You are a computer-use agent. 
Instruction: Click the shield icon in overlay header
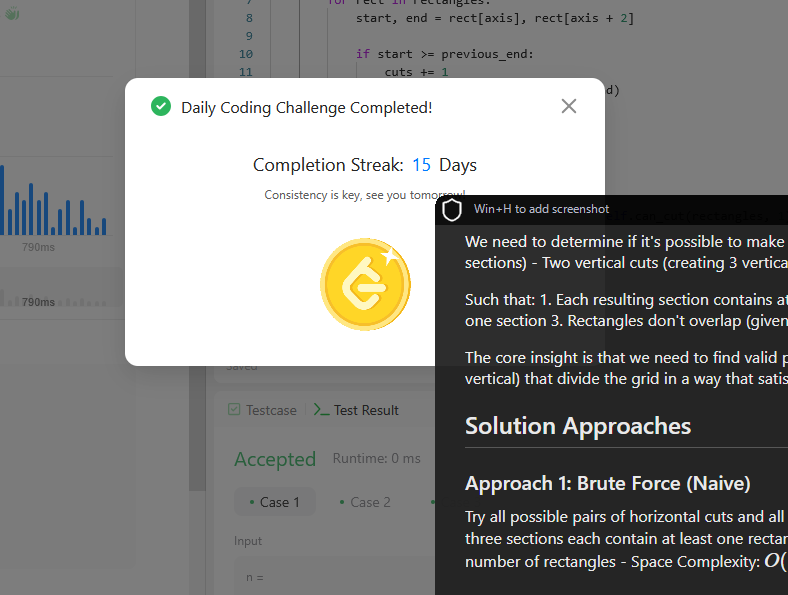(451, 210)
